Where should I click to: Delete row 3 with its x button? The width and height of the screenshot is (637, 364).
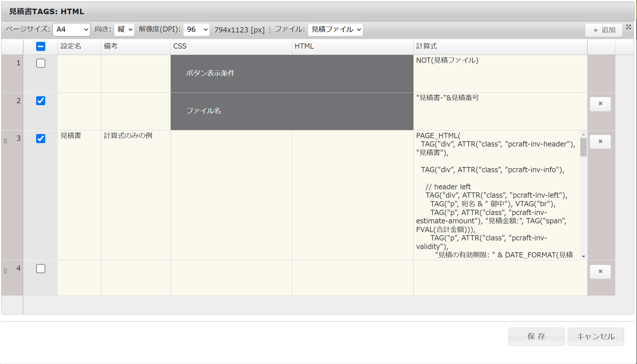[600, 141]
